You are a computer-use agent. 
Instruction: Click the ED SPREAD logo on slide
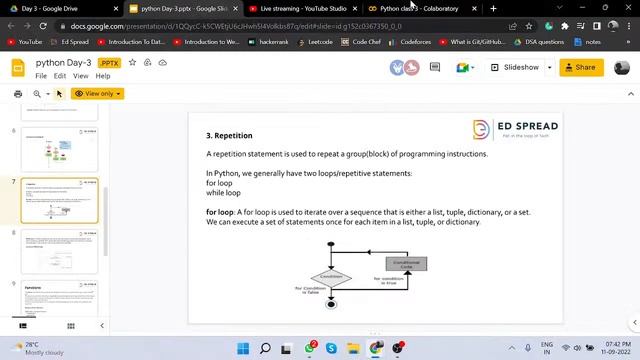[516, 130]
